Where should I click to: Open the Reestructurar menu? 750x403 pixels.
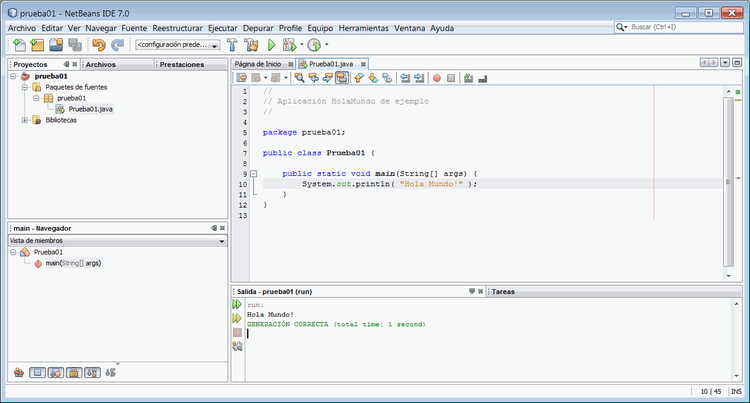(x=177, y=28)
